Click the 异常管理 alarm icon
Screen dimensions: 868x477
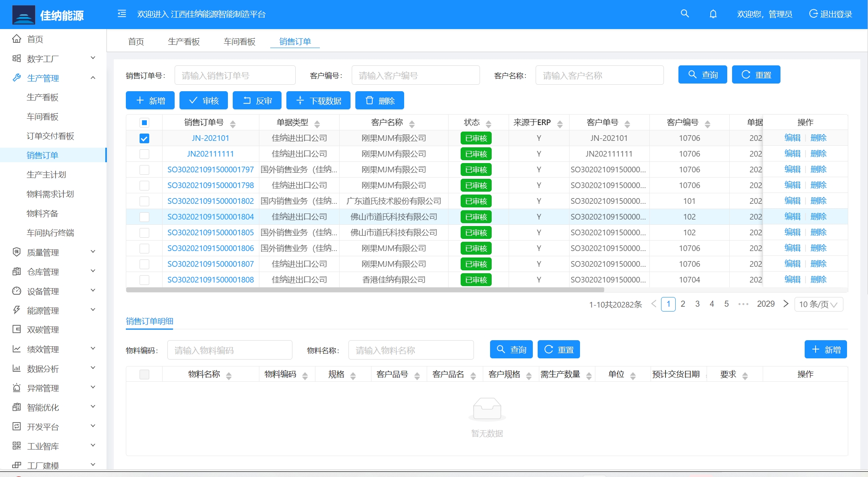17,387
